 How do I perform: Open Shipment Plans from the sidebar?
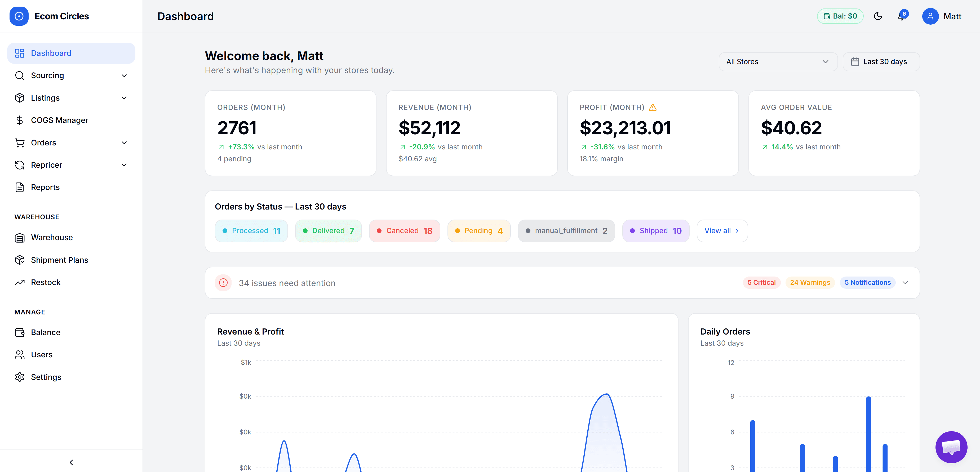click(x=59, y=260)
